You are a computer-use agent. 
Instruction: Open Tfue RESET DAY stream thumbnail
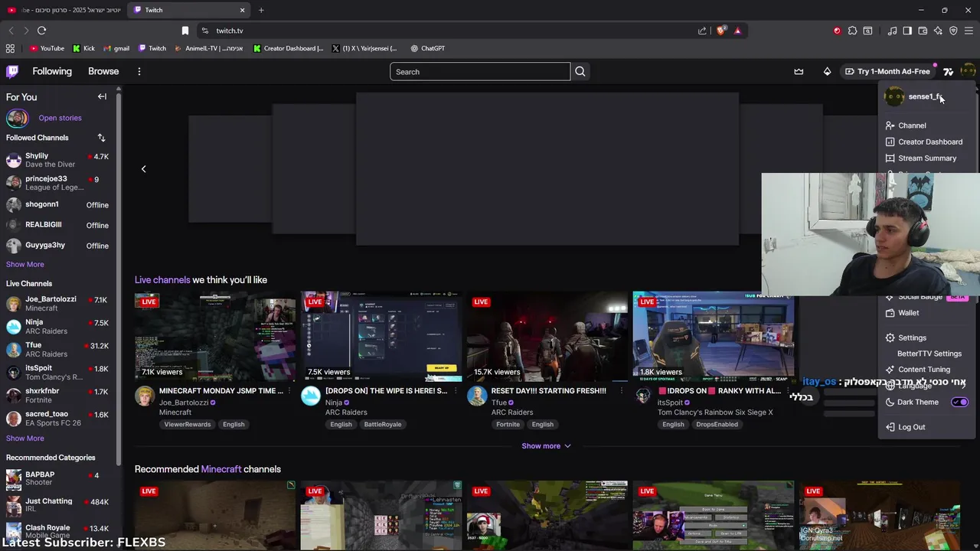(547, 336)
